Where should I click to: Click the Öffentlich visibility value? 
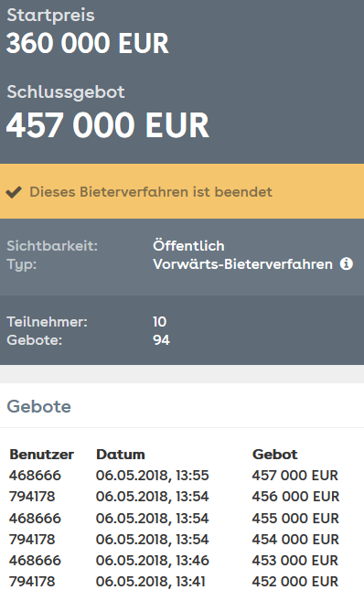click(188, 246)
